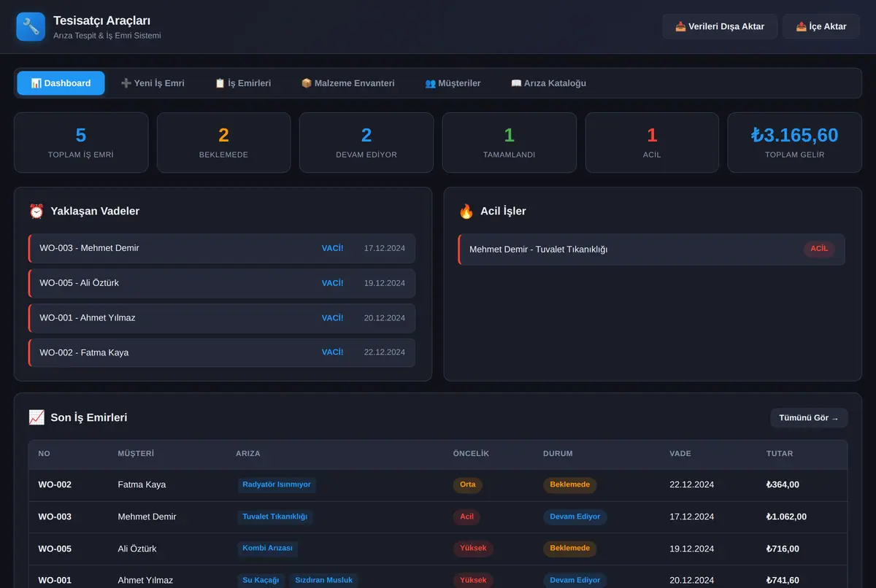876x588 pixels.
Task: Click the Devam Ediyor stat card
Action: (366, 142)
